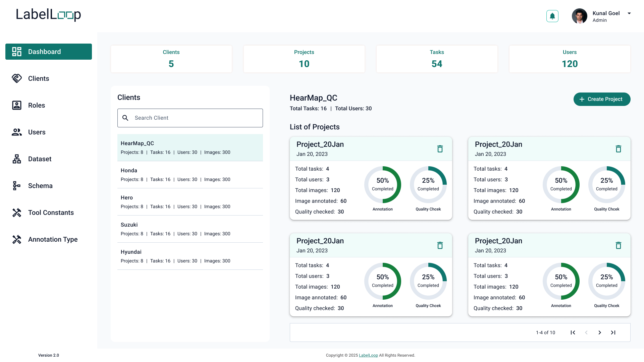Select the Hyundai client row
This screenshot has height=362, width=644.
pyautogui.click(x=190, y=256)
